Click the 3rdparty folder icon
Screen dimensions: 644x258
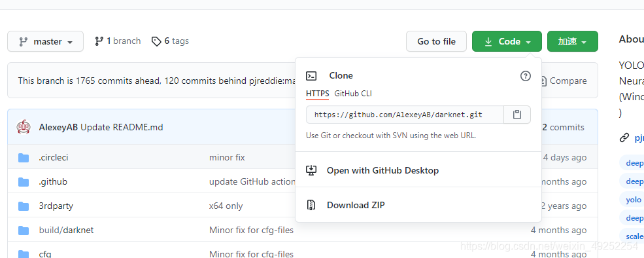[x=24, y=206]
